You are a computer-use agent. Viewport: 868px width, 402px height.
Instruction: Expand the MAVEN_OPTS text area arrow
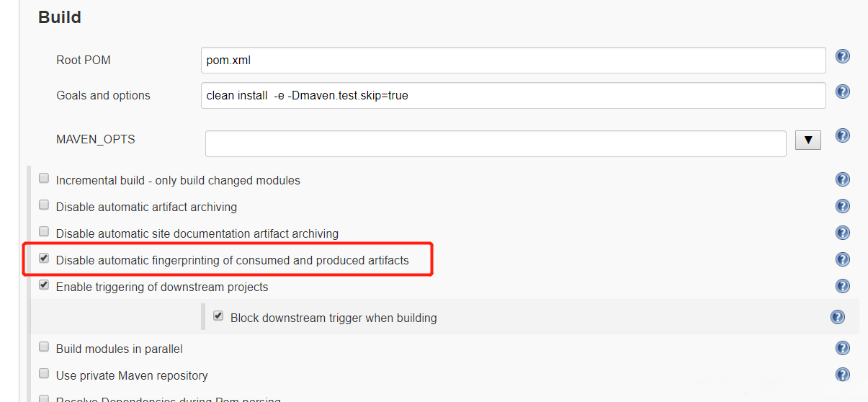point(807,140)
